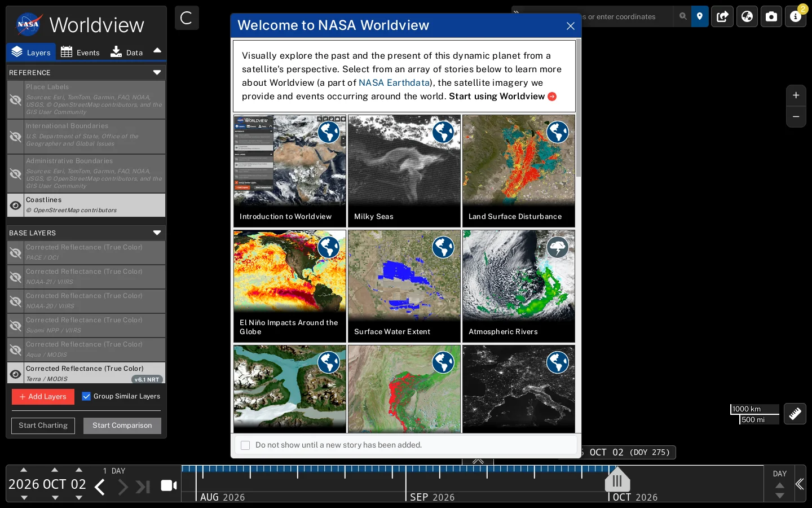Expand the timeline panel chevron above timeline
Screen dimensions: 812x508
click(478, 461)
